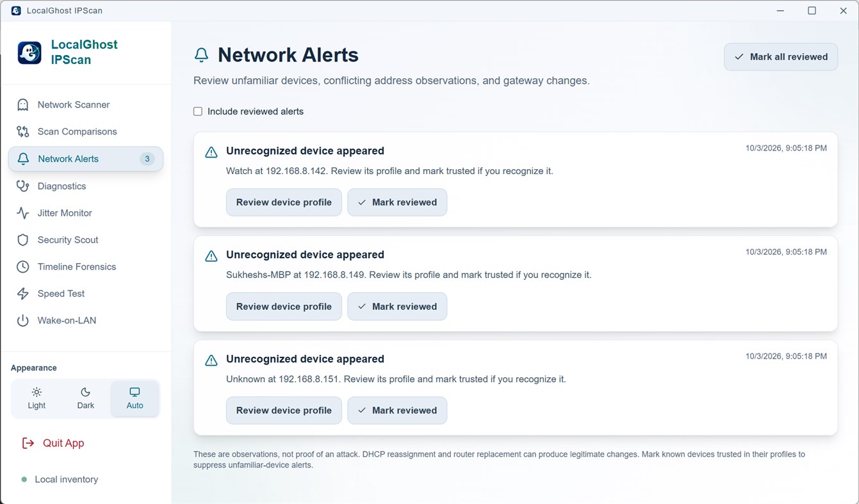The width and height of the screenshot is (859, 504).
Task: Open the Jitter Monitor pulse icon
Action: [23, 213]
